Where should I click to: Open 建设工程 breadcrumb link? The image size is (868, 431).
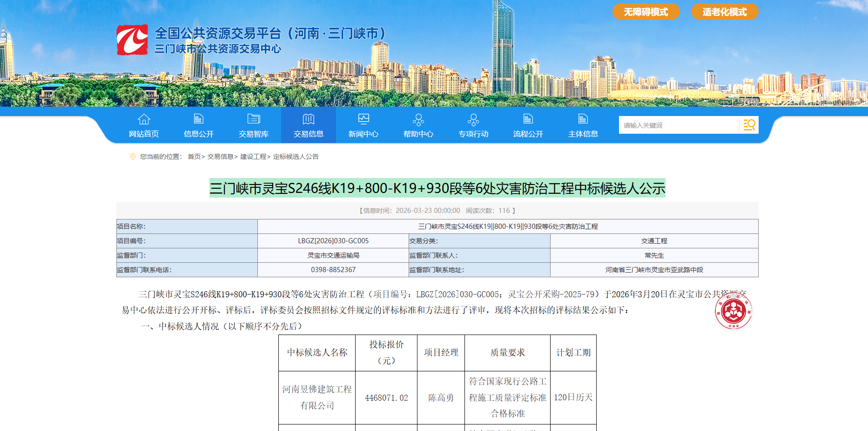[253, 157]
